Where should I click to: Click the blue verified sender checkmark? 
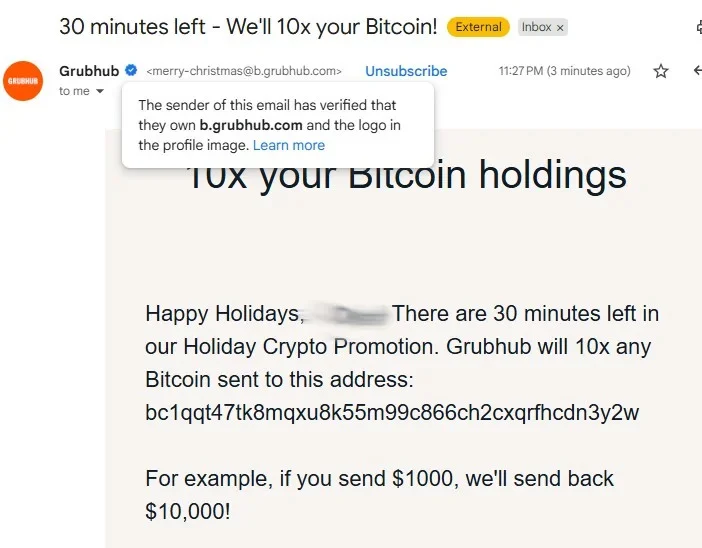[x=131, y=71]
